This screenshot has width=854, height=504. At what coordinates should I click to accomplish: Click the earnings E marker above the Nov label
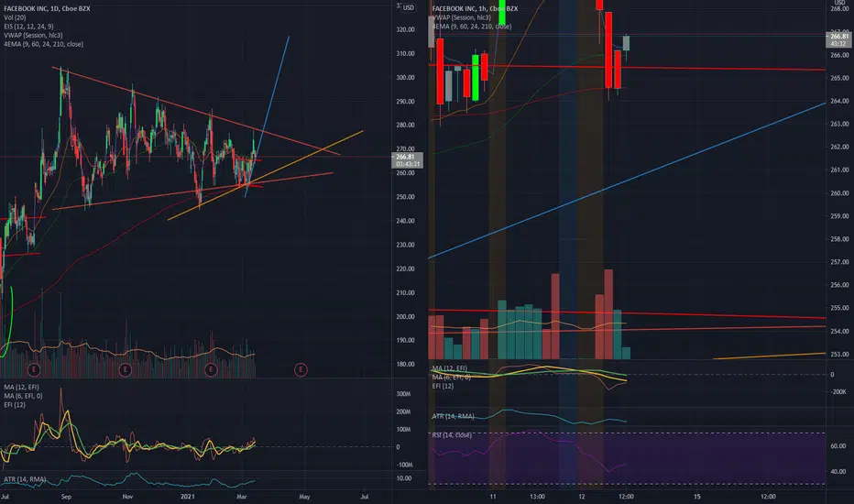[x=126, y=370]
